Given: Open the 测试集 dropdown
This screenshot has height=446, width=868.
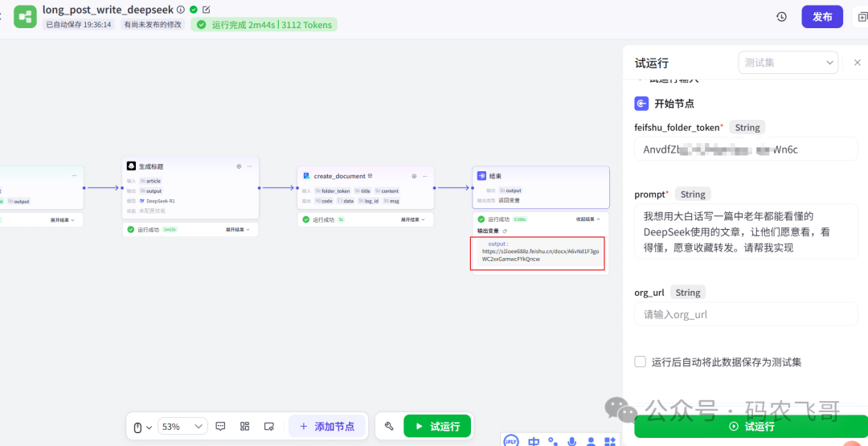Looking at the screenshot, I should point(788,63).
